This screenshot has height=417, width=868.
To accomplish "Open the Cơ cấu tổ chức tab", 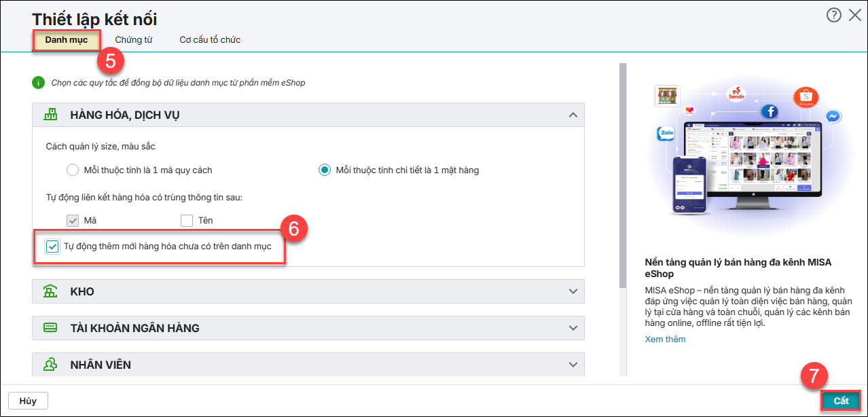I will 210,39.
